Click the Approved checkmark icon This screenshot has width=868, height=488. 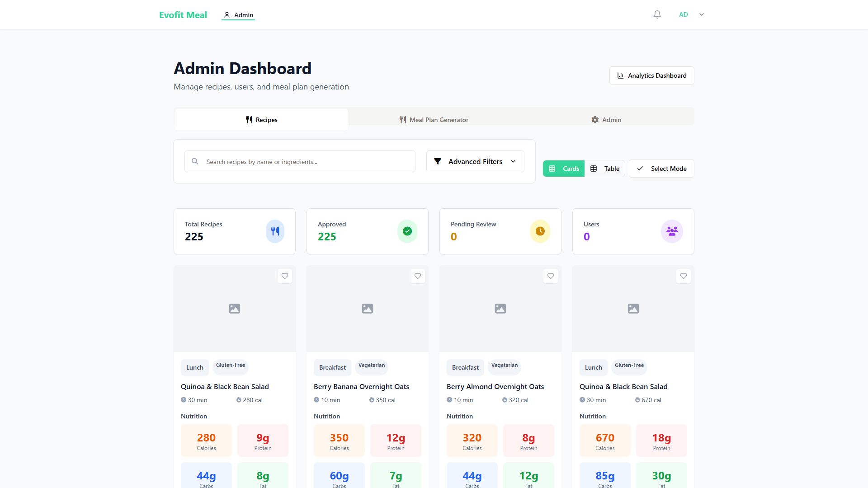point(407,231)
